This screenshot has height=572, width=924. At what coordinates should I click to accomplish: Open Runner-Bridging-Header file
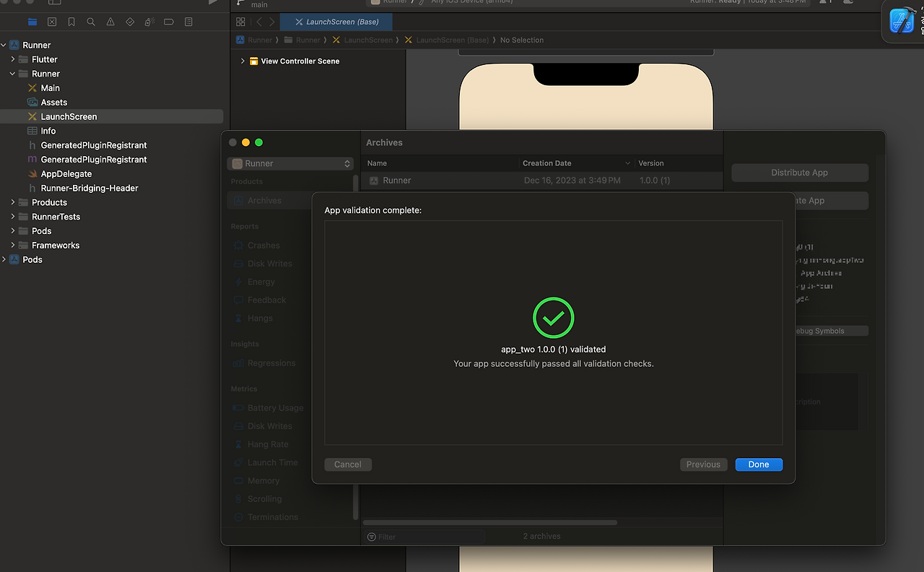coord(90,188)
